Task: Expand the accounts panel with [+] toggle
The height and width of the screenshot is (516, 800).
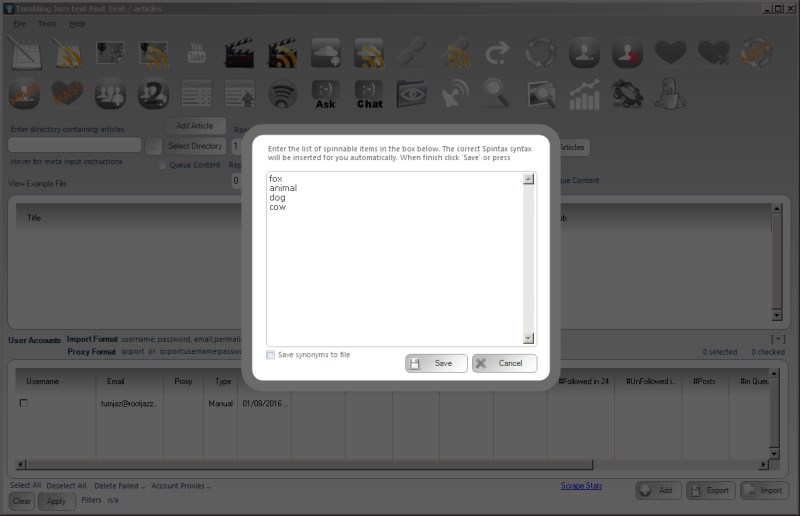Action: [778, 339]
